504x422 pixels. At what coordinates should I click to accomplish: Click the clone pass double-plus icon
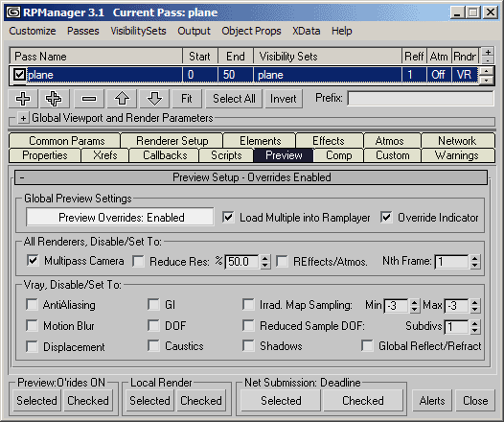pos(54,99)
